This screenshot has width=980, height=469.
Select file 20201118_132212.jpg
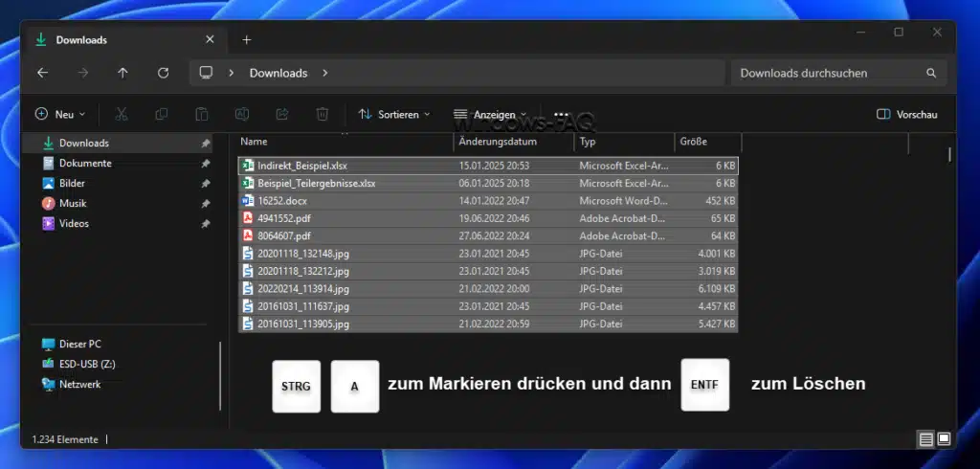pyautogui.click(x=488, y=272)
